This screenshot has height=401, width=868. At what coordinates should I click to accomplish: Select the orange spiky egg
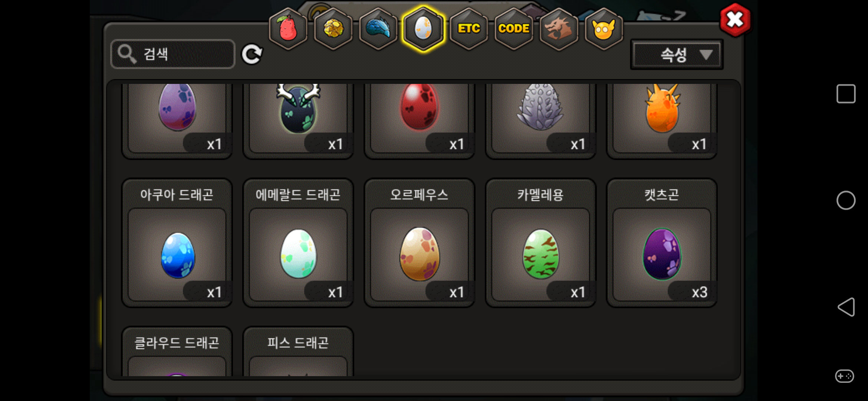click(x=662, y=119)
